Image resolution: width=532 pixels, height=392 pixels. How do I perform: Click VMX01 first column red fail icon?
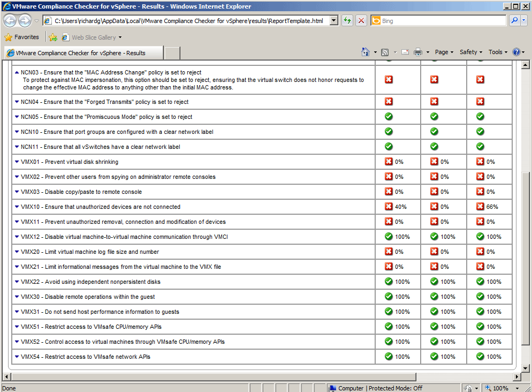pyautogui.click(x=389, y=162)
